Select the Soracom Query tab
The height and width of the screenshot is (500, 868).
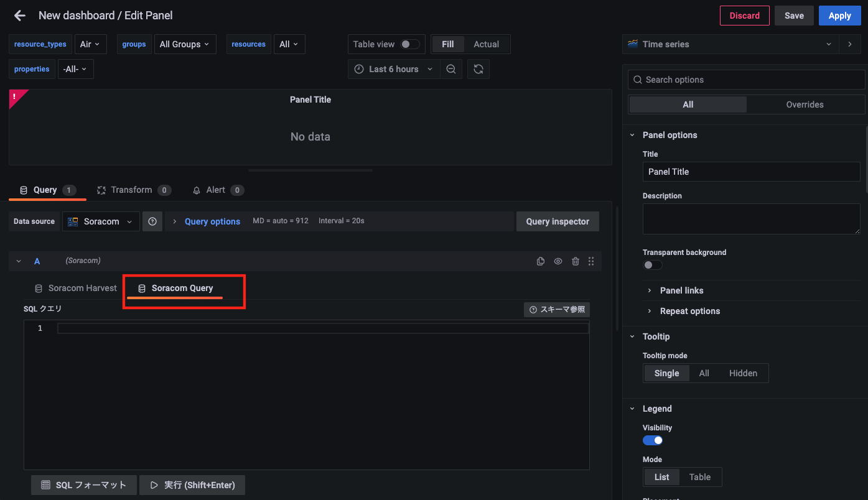pyautogui.click(x=175, y=288)
